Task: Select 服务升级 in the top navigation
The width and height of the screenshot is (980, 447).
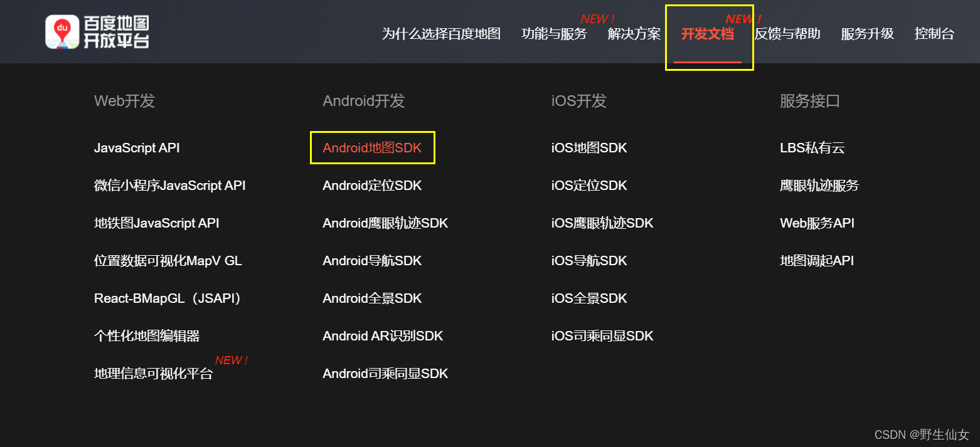Action: pyautogui.click(x=867, y=34)
